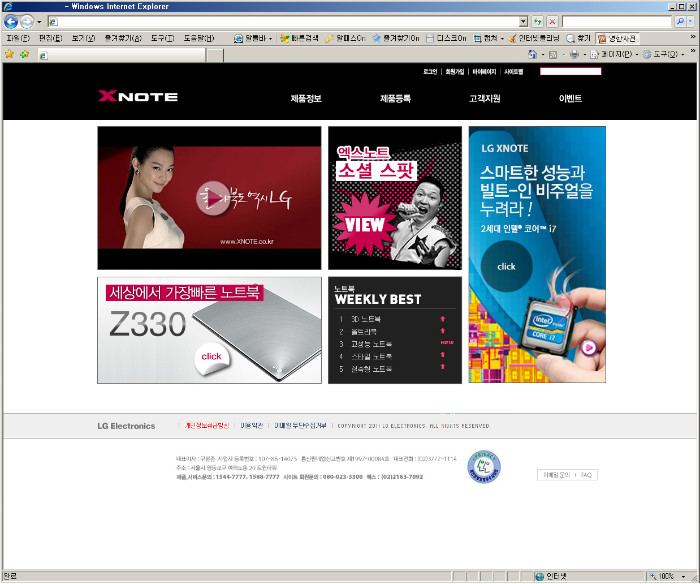Select '고성능 노트북' in Weekly Best list

[371, 344]
